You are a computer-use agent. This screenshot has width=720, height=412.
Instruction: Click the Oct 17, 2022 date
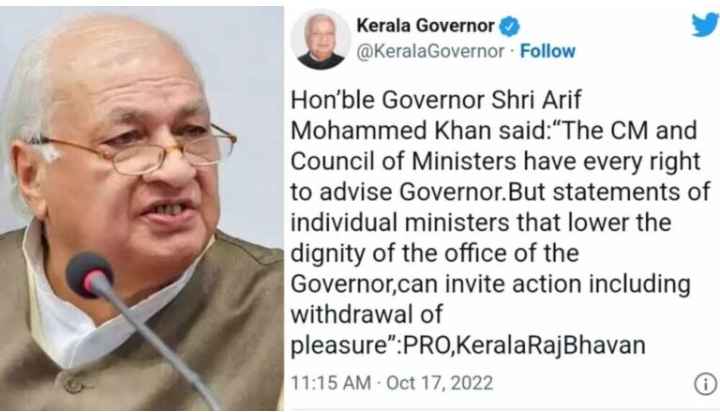[x=439, y=383]
